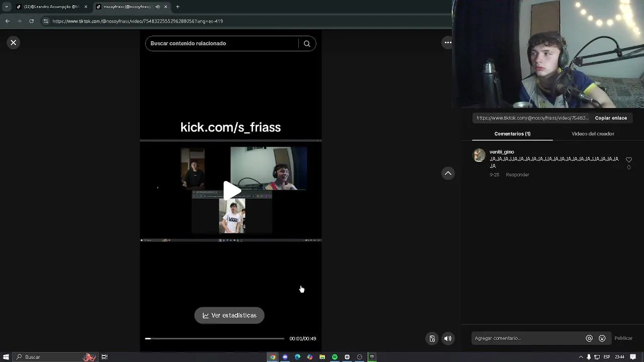
Task: Close the TikTok video viewer with X
Action: coord(14,43)
